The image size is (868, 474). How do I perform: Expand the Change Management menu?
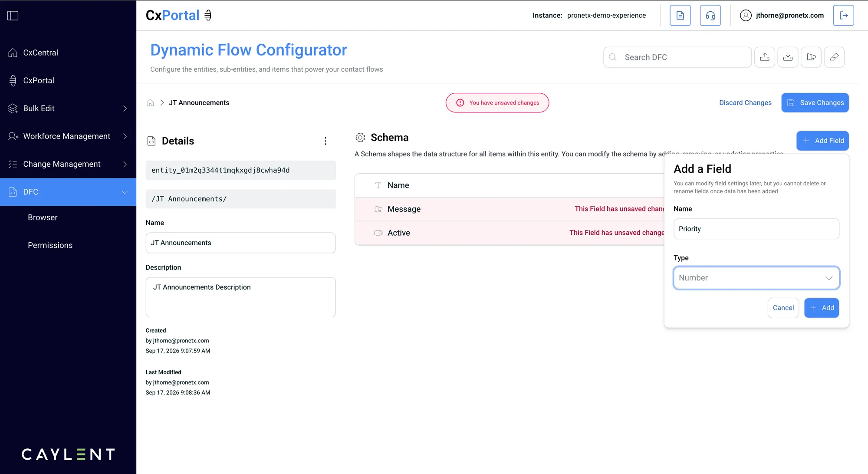[68, 164]
